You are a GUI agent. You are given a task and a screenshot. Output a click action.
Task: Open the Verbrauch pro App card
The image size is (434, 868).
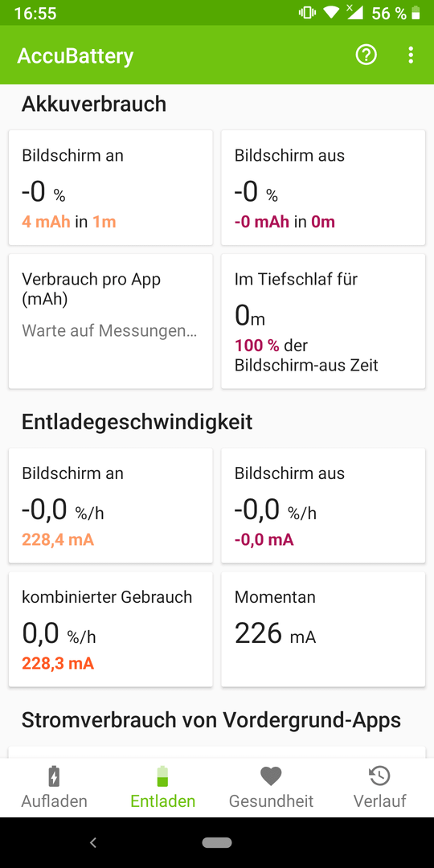[111, 321]
